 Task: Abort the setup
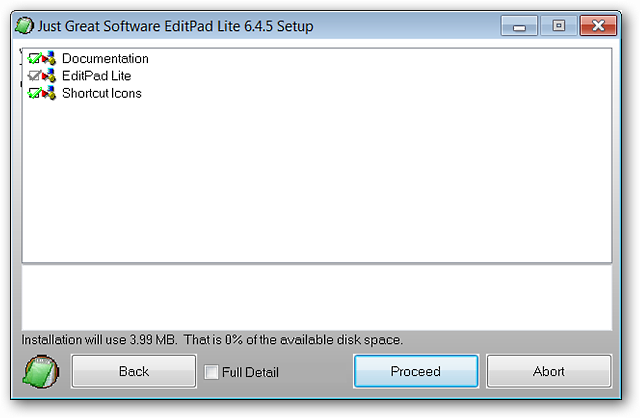click(x=549, y=371)
